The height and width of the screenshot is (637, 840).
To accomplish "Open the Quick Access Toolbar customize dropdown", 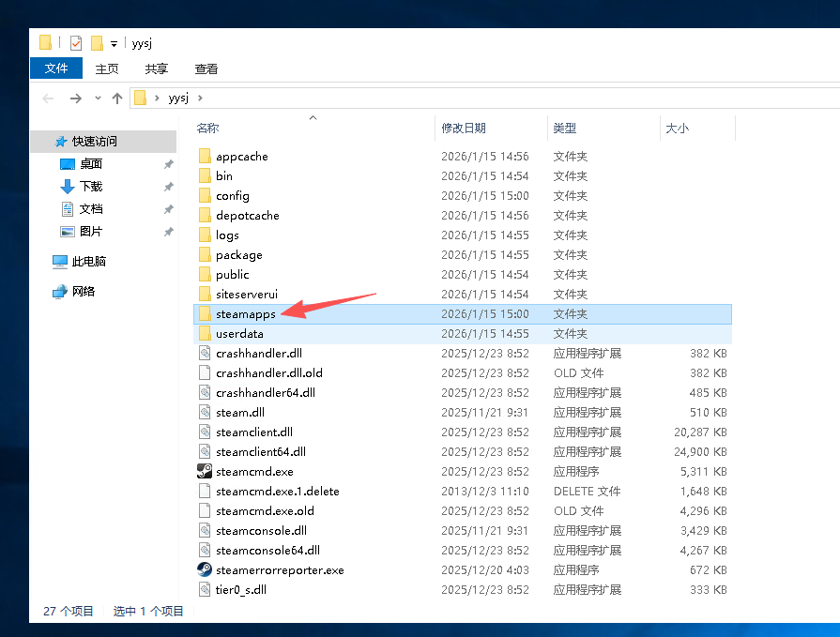I will pyautogui.click(x=114, y=43).
